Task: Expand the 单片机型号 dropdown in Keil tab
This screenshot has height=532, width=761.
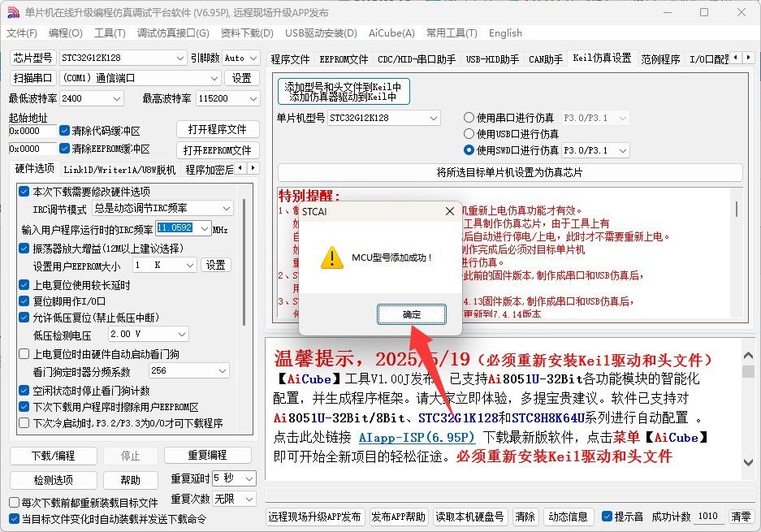Action: click(434, 118)
